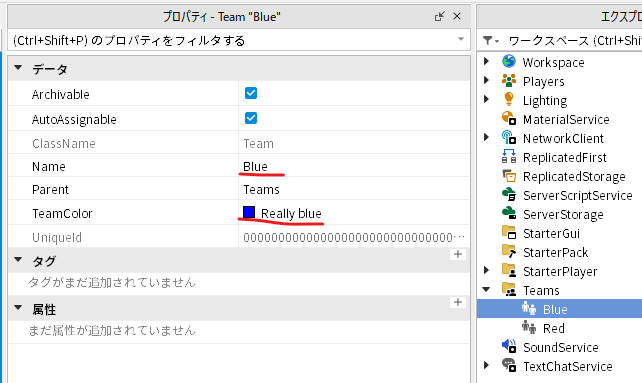Click the TeamColor value Really blue
The image size is (642, 383).
tap(291, 213)
